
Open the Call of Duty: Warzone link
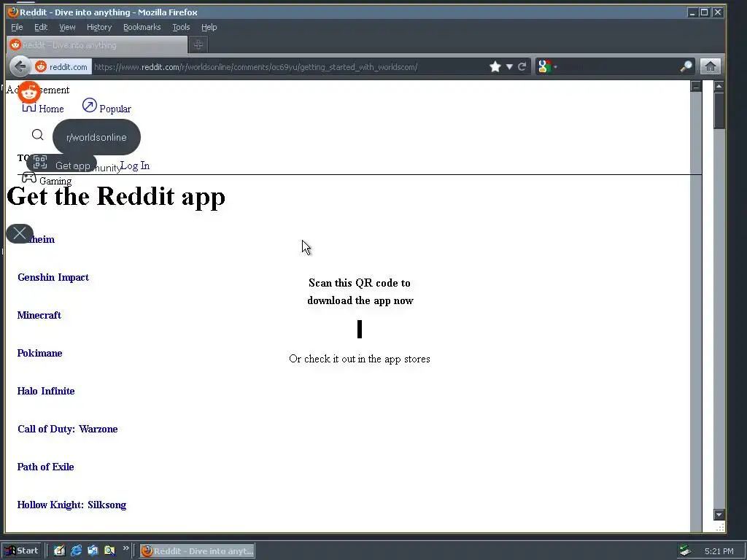click(x=68, y=429)
